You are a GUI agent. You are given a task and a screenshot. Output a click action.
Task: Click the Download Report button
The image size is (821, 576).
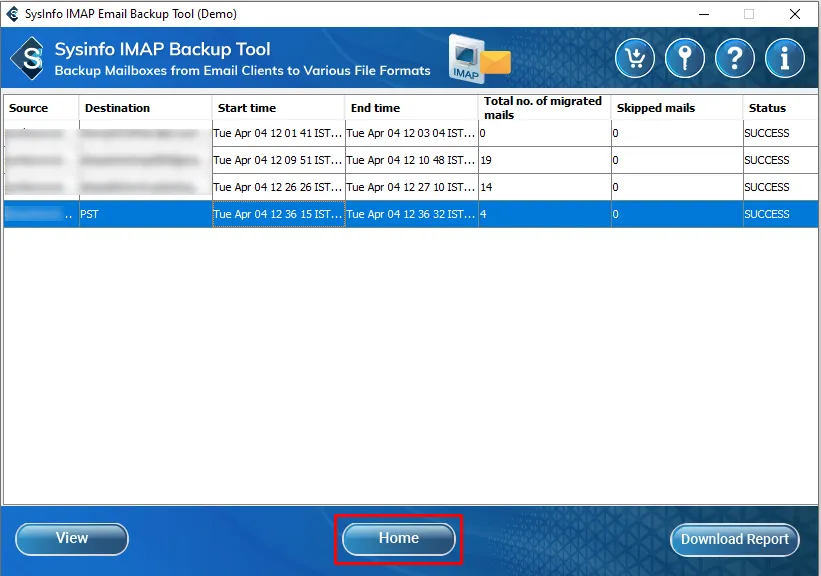[x=735, y=539]
